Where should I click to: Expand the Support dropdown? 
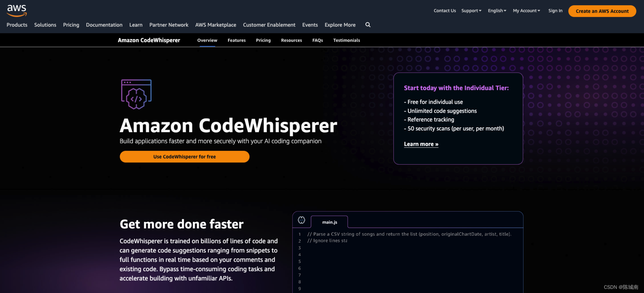tap(471, 11)
